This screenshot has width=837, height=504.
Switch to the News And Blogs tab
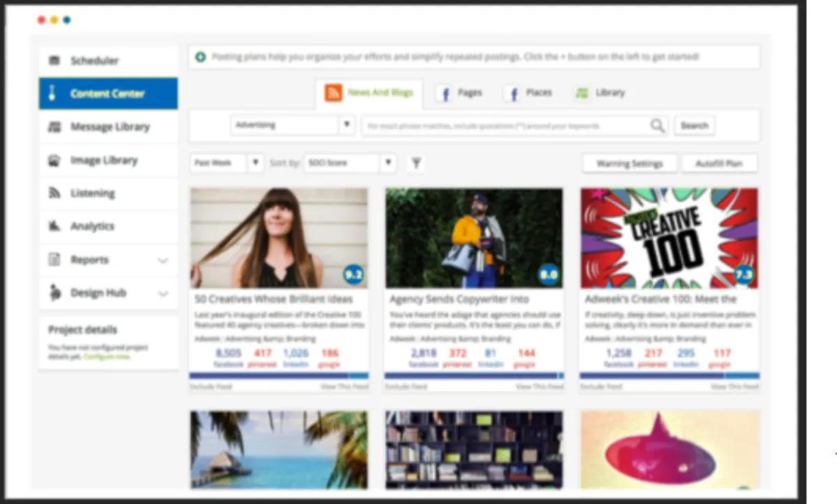(369, 93)
